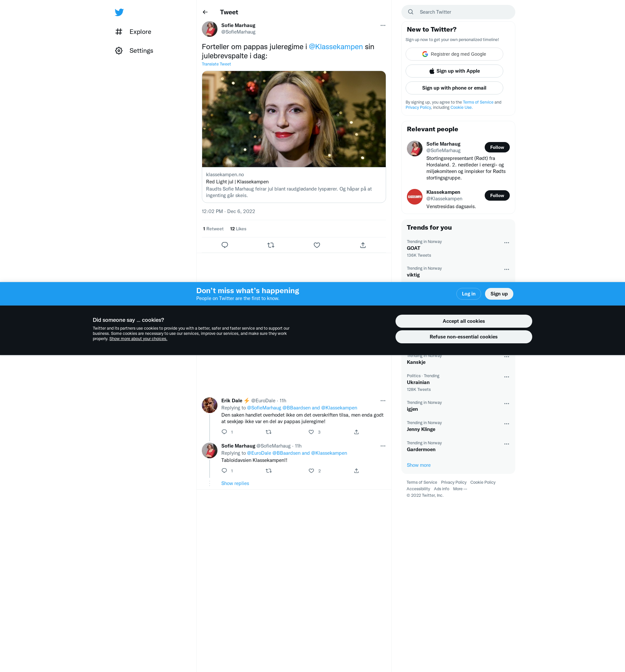This screenshot has width=625, height=672.
Task: Open footer Ads info link
Action: click(441, 489)
